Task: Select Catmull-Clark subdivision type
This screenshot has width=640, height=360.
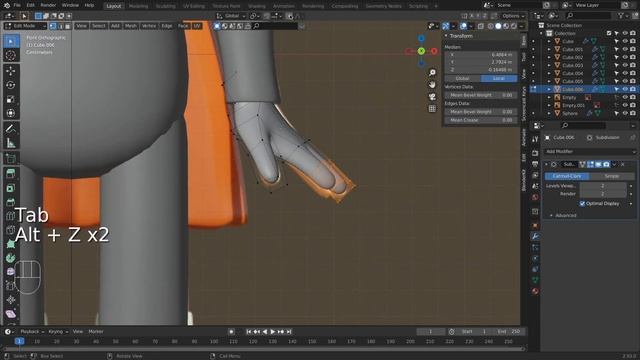Action: click(567, 176)
